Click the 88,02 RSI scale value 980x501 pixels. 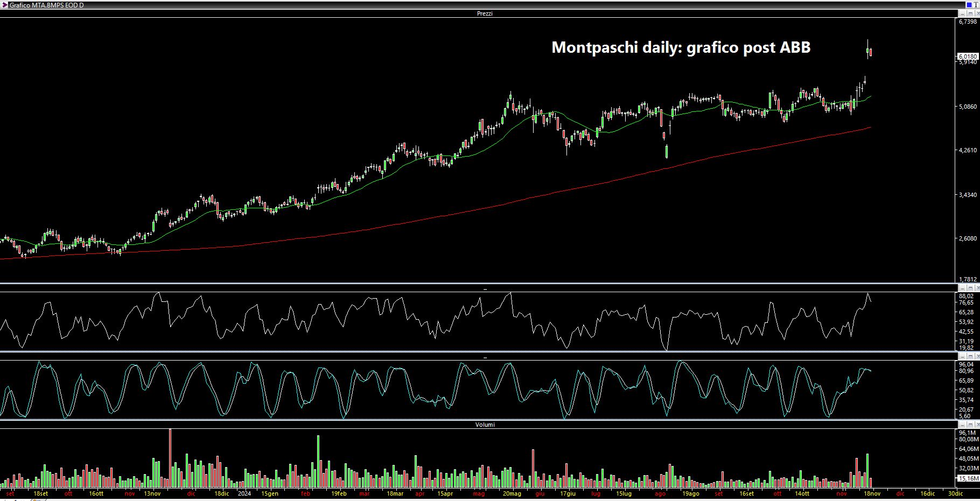(x=966, y=296)
